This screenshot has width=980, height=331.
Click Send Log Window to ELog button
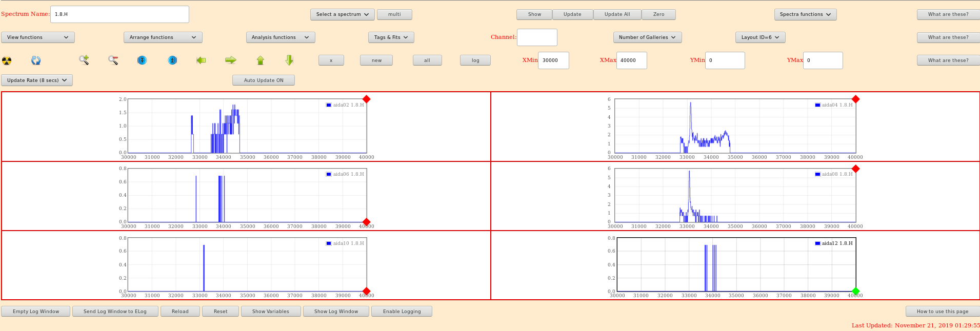(x=115, y=312)
